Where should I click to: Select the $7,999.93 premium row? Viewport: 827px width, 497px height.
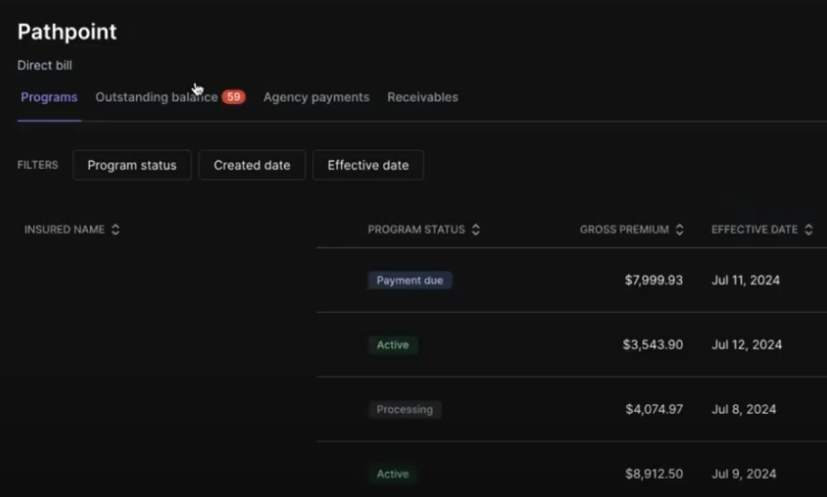point(653,281)
